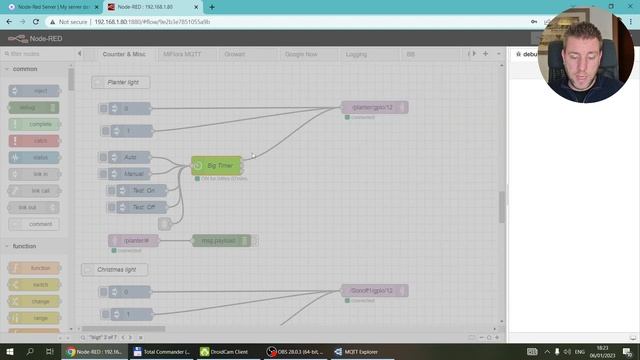
Task: Trigger the Christmas light '1' inject button
Action: pos(106,314)
